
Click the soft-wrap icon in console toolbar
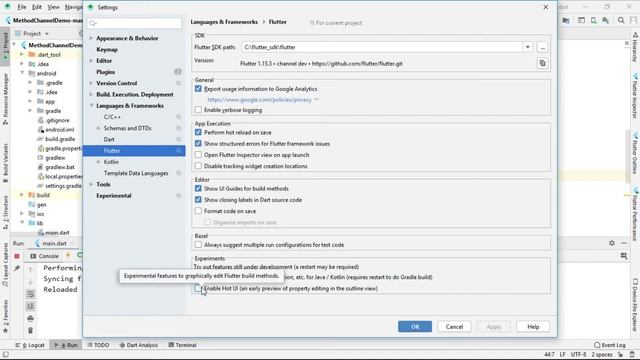tap(31, 294)
